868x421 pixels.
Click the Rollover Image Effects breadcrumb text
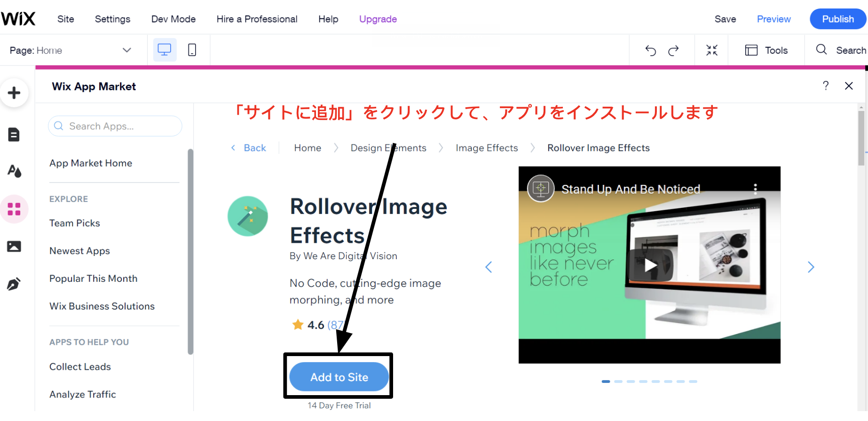598,148
